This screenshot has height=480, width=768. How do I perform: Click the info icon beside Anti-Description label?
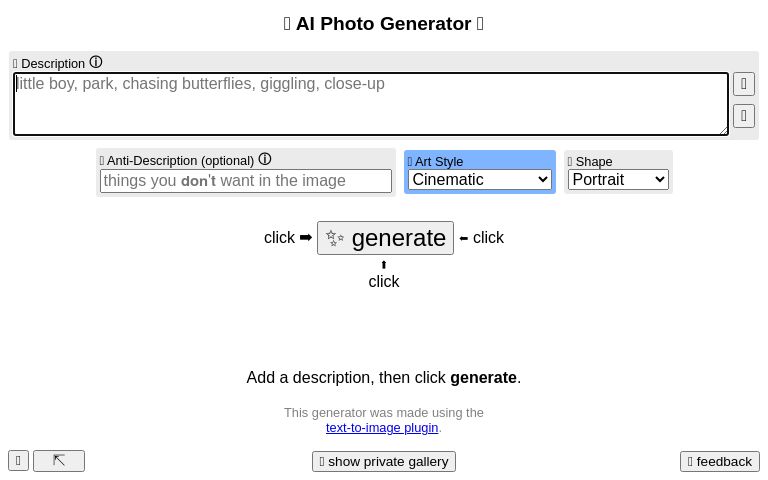pyautogui.click(x=265, y=159)
